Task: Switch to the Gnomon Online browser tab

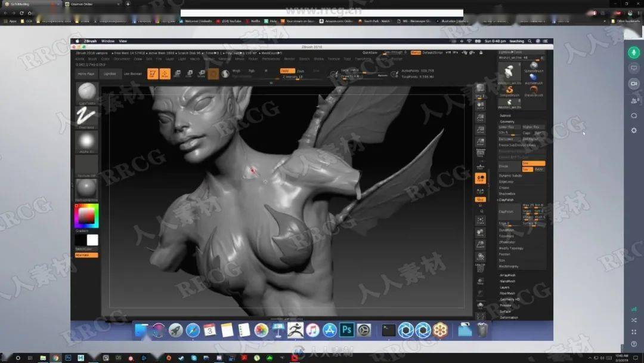Action: (92, 4)
